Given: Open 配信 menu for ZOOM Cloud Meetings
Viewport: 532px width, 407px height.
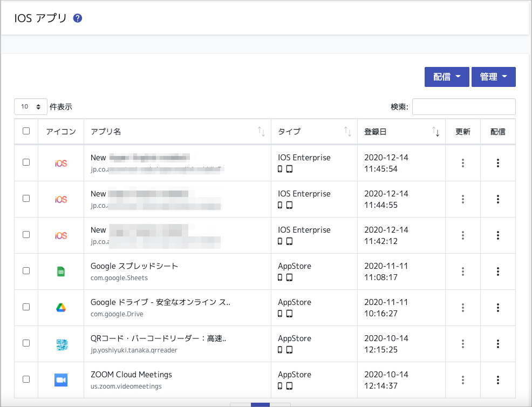Looking at the screenshot, I should pos(498,380).
